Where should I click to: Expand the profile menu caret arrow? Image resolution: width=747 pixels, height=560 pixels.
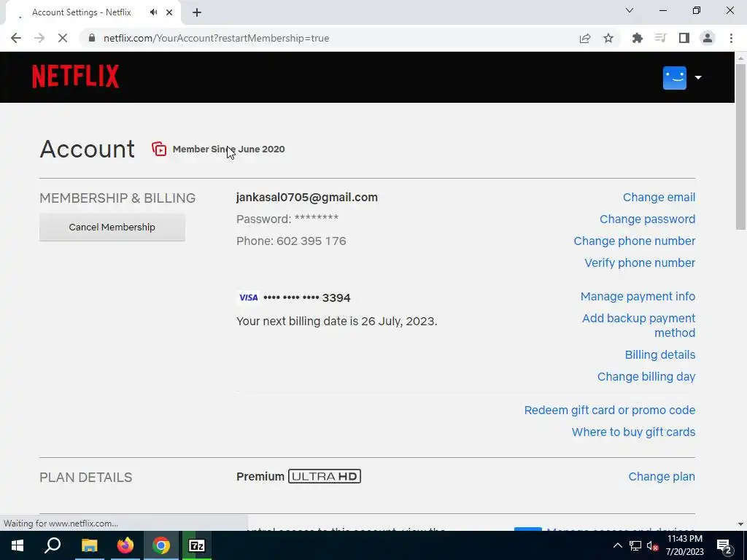(698, 77)
